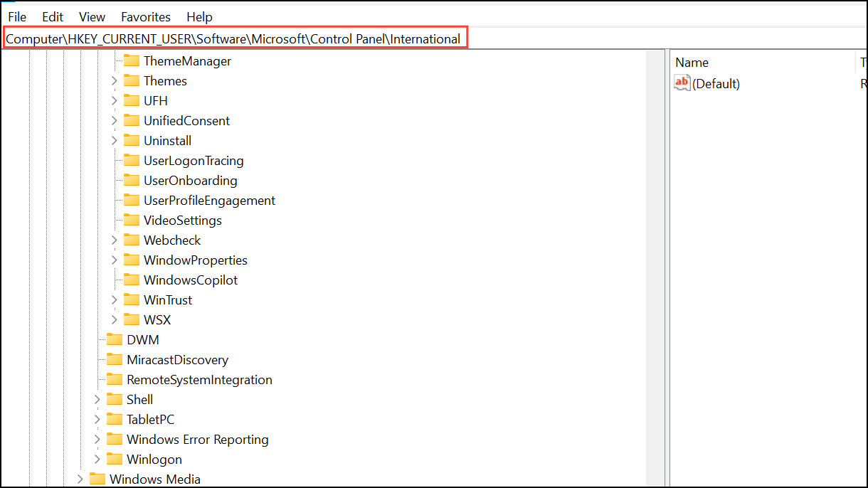Screen dimensions: 868x488
Task: Expand the Shell registry key
Action: pos(97,399)
